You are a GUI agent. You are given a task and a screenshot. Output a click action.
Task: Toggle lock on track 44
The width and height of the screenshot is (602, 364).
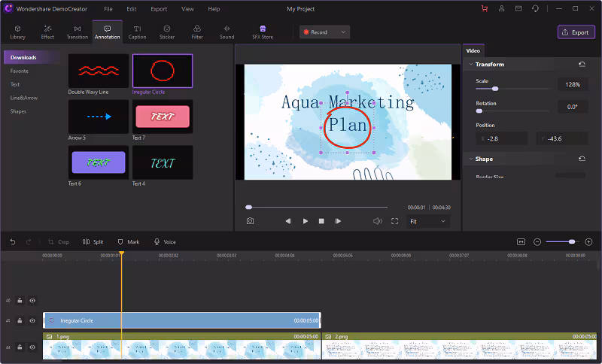20,347
